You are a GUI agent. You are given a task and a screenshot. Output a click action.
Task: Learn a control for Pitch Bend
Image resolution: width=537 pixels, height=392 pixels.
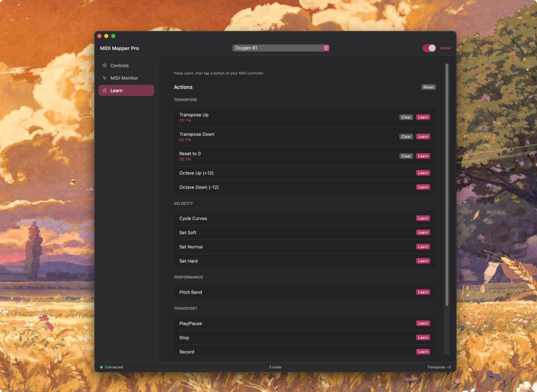click(423, 292)
